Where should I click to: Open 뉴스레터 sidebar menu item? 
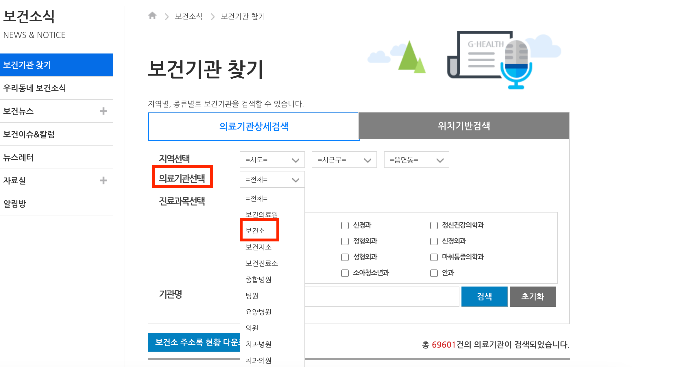point(56,158)
